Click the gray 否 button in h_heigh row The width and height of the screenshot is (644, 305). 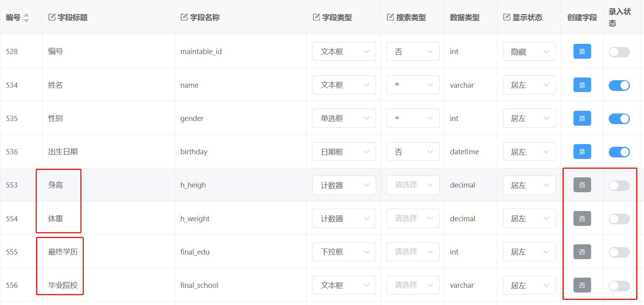pyautogui.click(x=582, y=185)
